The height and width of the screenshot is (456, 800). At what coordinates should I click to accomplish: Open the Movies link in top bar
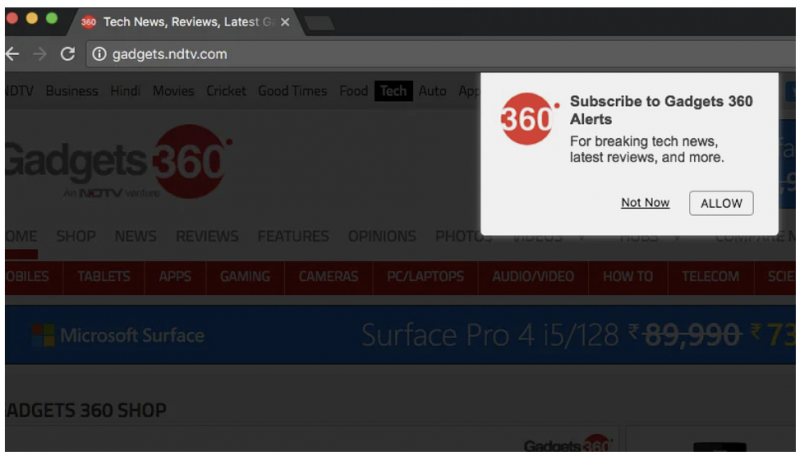[x=173, y=91]
